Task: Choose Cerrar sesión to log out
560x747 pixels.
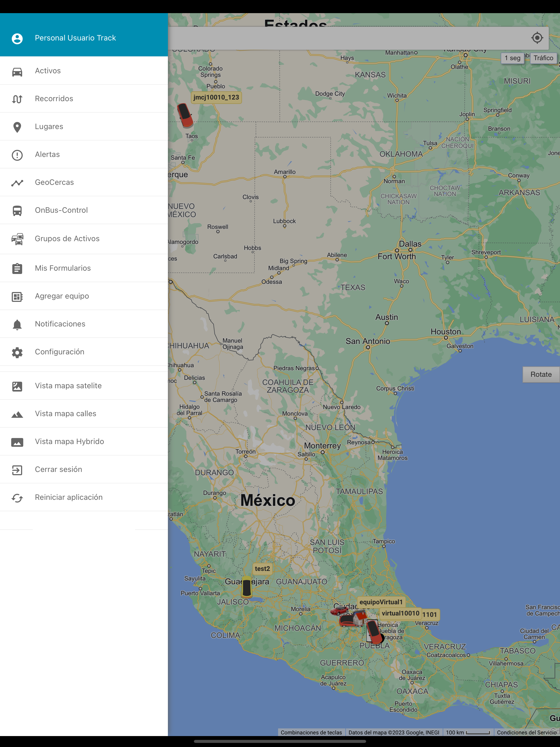Action: click(84, 469)
